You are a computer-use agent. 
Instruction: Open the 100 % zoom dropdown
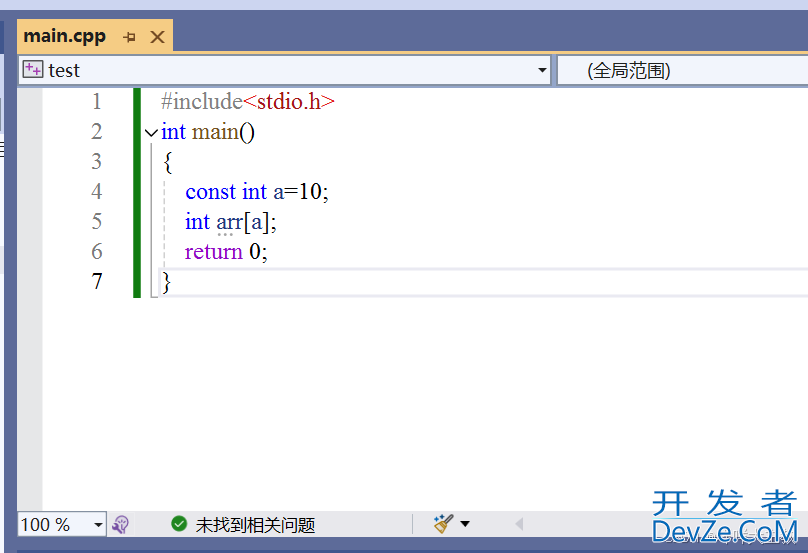[98, 525]
